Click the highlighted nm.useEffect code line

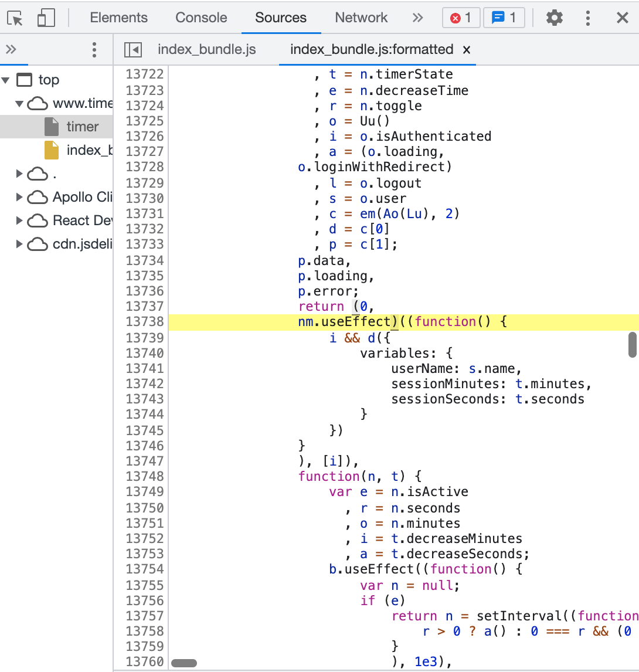[x=403, y=323]
